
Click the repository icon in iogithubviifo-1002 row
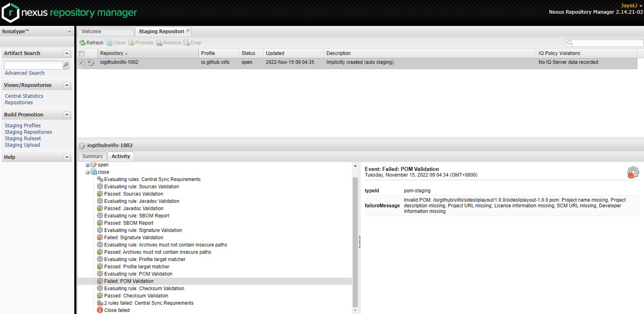tap(91, 63)
